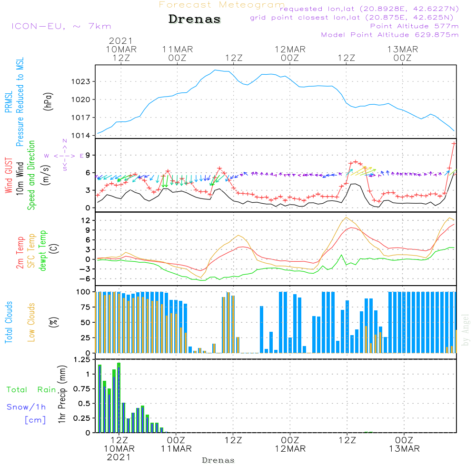This screenshot has height=476, width=476.
Task: Click the '(hPa)' unit label
Action: point(48,101)
